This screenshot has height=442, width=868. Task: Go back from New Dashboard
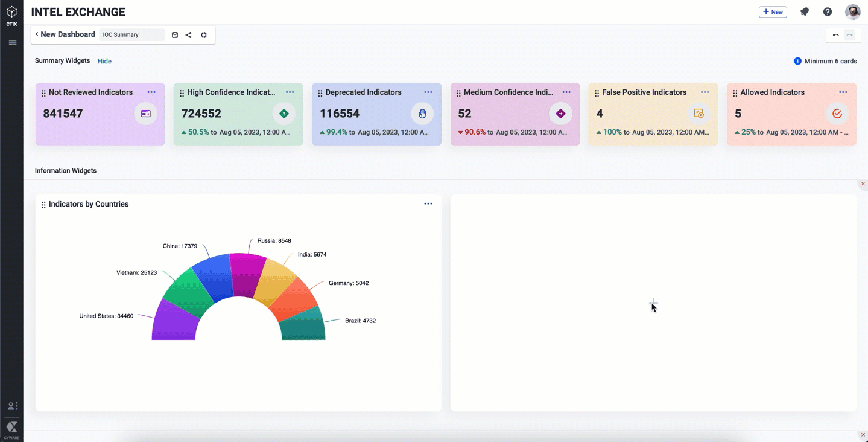click(37, 34)
